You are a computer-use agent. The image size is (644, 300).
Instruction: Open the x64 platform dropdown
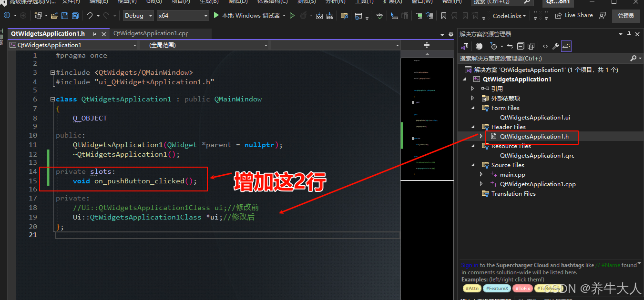(183, 15)
